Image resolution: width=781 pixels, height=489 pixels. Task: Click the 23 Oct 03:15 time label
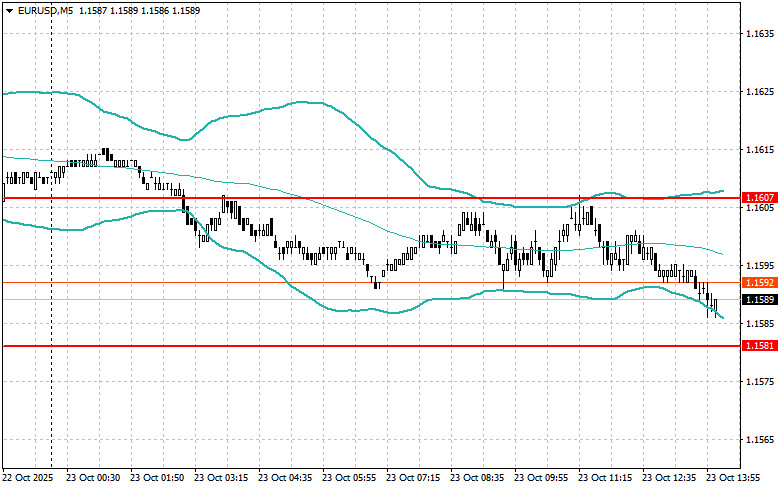click(221, 478)
